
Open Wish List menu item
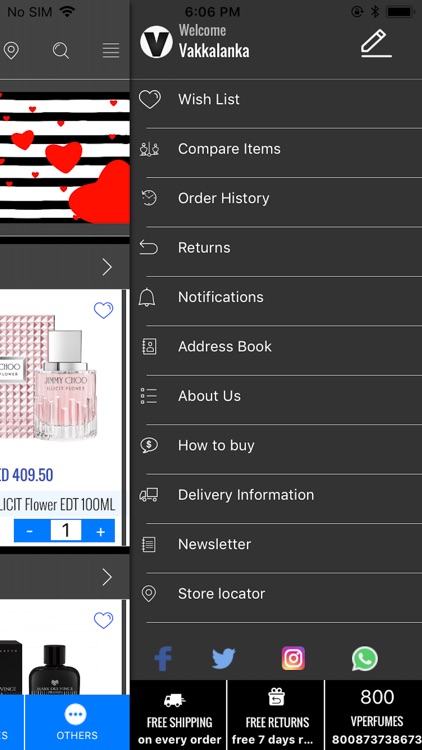[276, 99]
